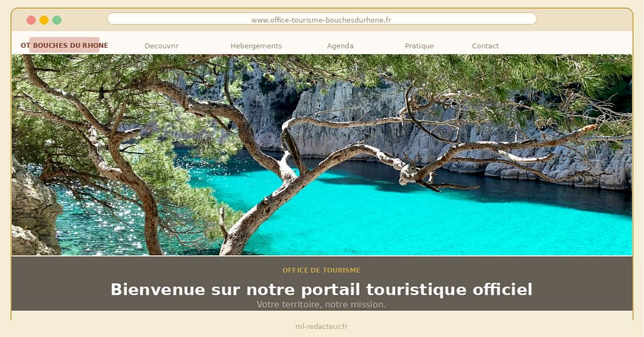Click the OFFICE DE TOURISME label
The width and height of the screenshot is (644, 337).
coord(321,270)
